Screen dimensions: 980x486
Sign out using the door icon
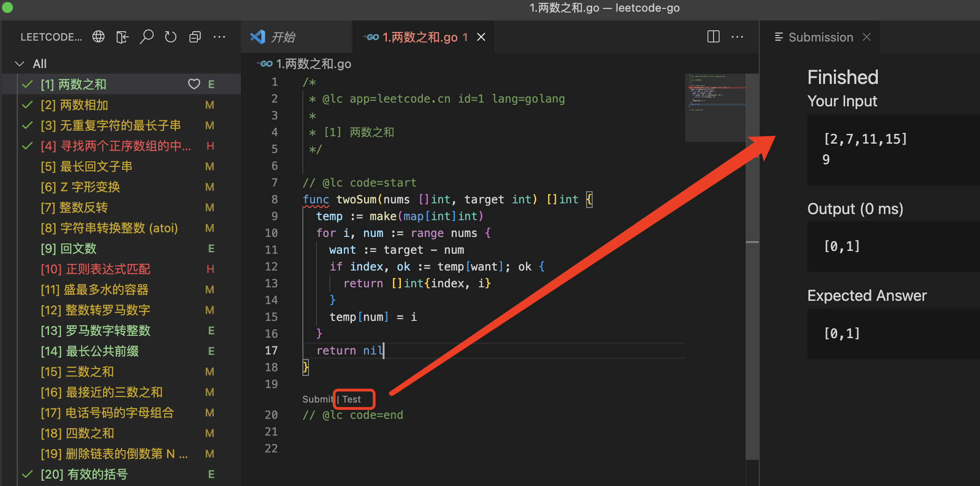pyautogui.click(x=122, y=36)
